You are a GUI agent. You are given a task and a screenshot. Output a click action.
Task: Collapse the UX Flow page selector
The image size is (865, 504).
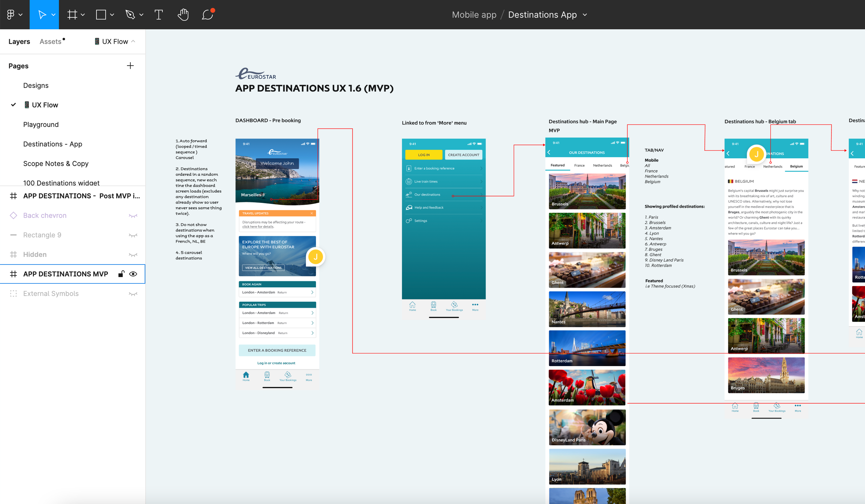click(x=133, y=41)
